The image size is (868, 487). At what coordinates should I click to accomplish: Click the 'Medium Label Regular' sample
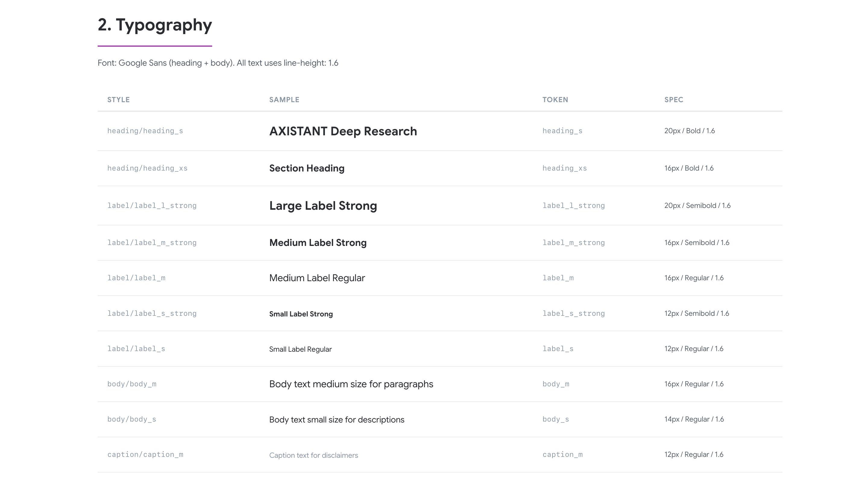click(317, 278)
